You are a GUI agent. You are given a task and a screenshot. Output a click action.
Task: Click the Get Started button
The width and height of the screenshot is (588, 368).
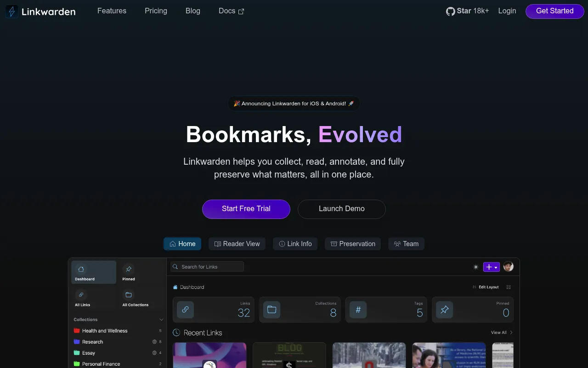click(555, 11)
